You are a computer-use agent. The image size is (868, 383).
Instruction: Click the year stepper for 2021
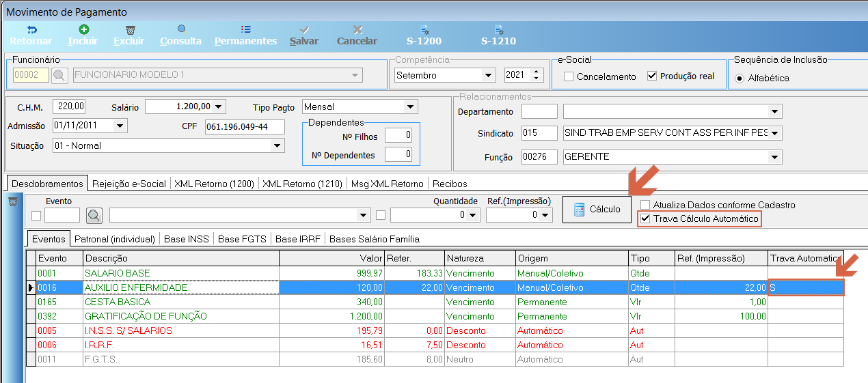pos(537,75)
